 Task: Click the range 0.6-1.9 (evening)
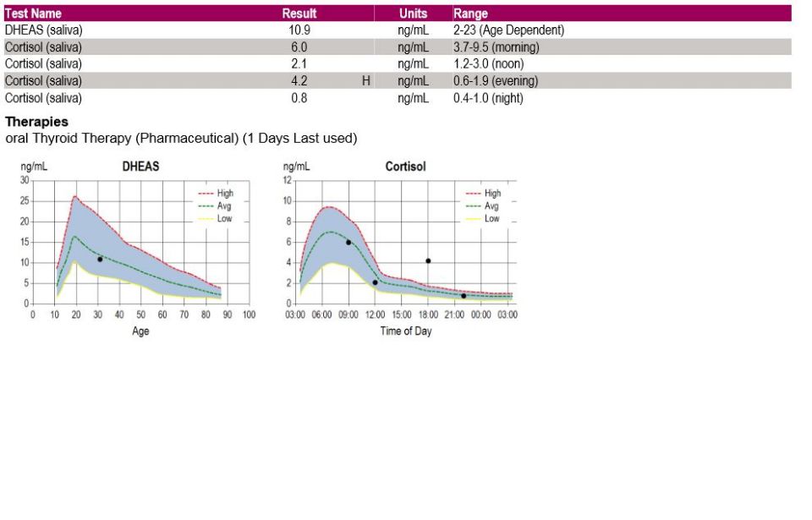coord(496,81)
